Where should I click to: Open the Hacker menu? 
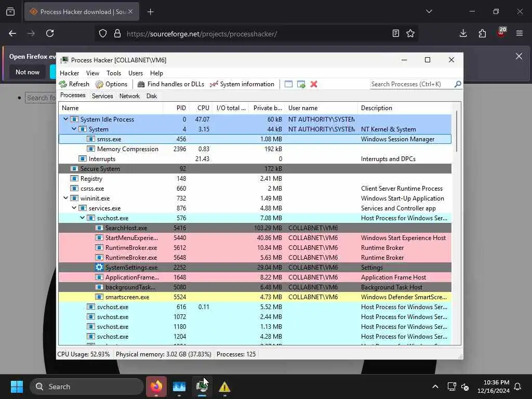point(69,73)
